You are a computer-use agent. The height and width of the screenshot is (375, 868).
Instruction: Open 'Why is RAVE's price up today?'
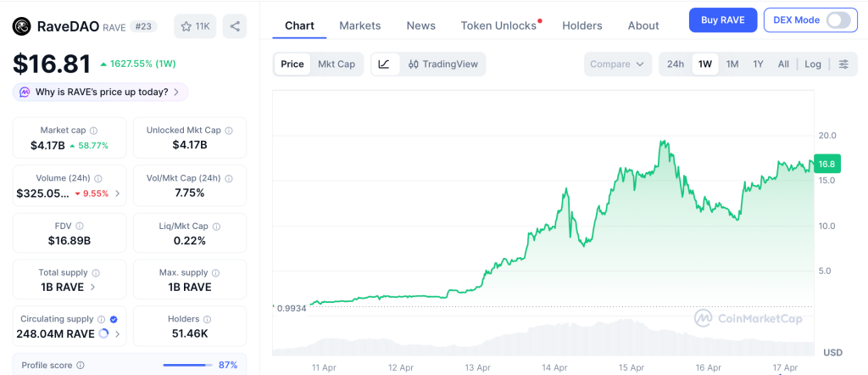point(100,92)
